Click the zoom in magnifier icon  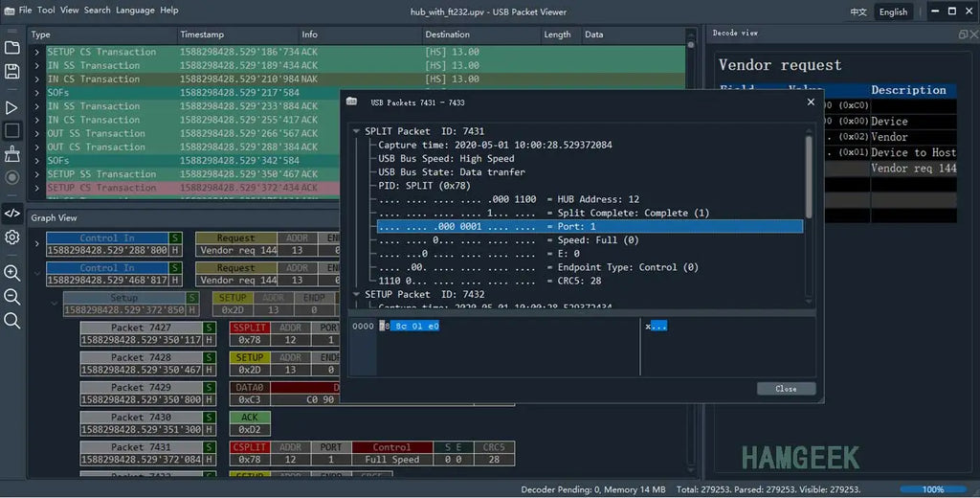pos(11,273)
